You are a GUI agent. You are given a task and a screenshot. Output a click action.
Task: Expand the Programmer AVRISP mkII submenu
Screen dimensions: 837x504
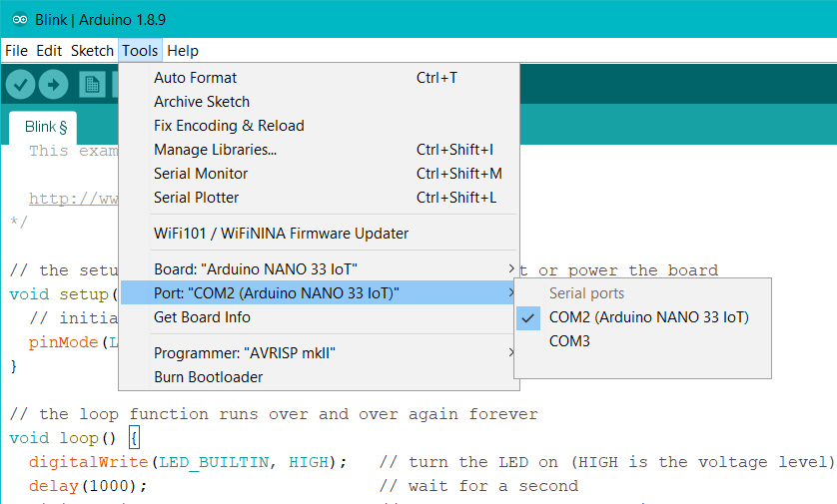pos(319,353)
